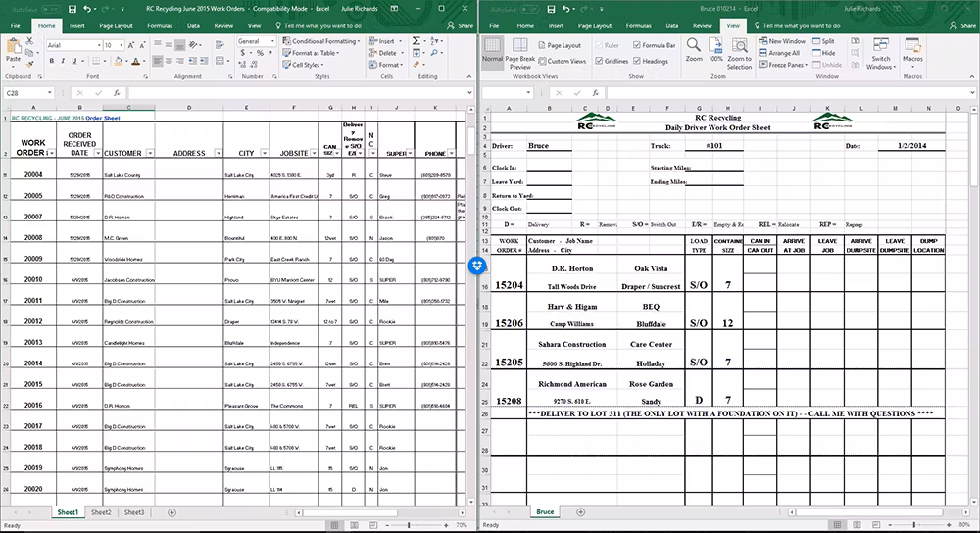
Task: Click the Italic formatting icon
Action: [x=64, y=61]
